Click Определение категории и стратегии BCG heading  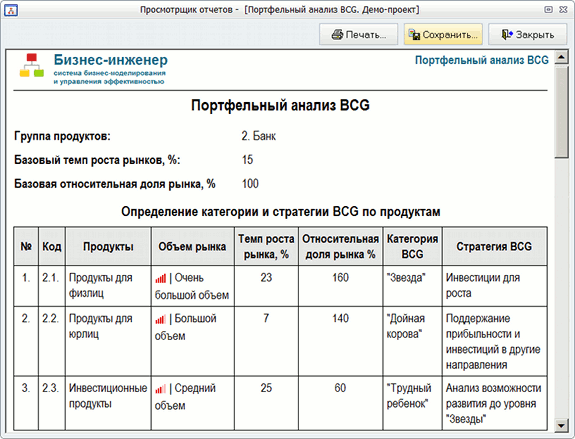[x=281, y=212]
